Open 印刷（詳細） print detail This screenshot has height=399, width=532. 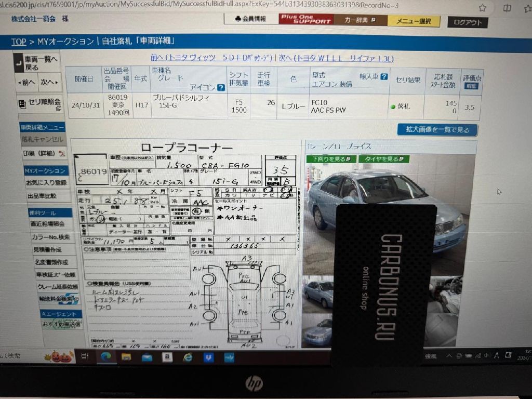point(44,153)
